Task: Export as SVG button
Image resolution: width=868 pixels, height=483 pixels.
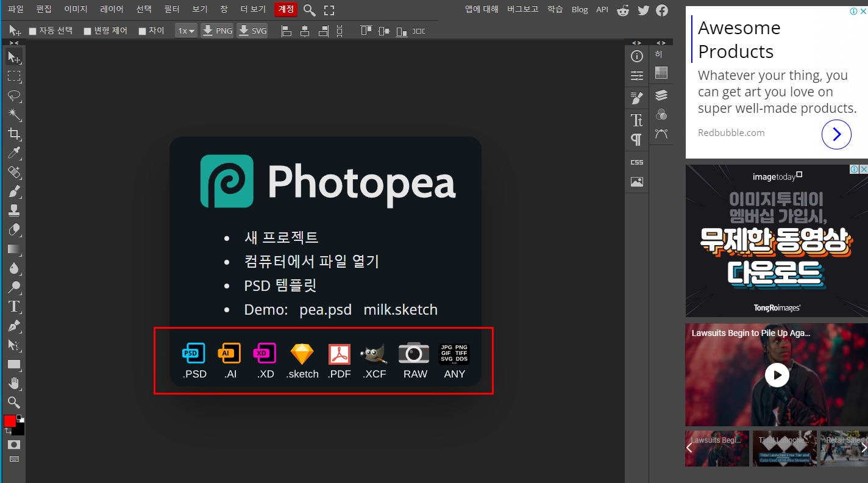Action: (252, 30)
